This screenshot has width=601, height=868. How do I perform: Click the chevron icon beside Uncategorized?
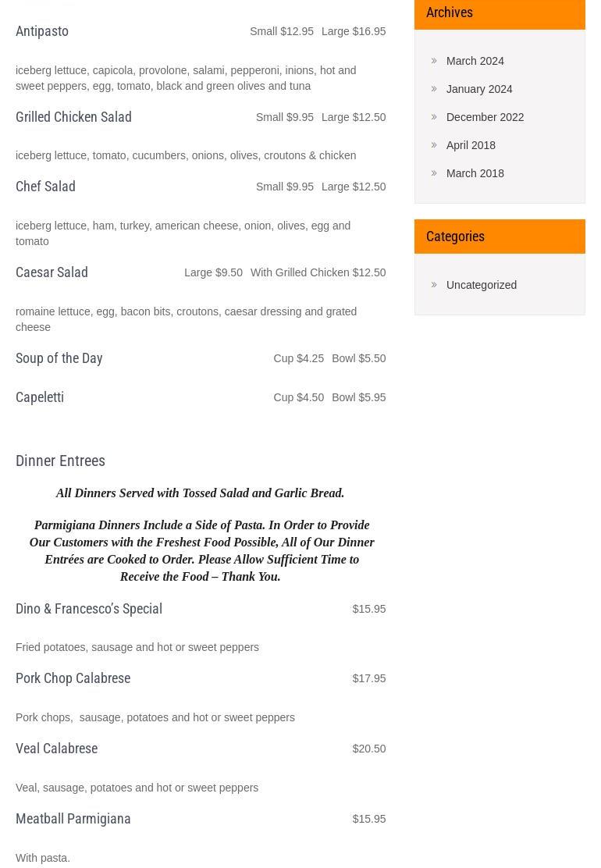tap(434, 285)
